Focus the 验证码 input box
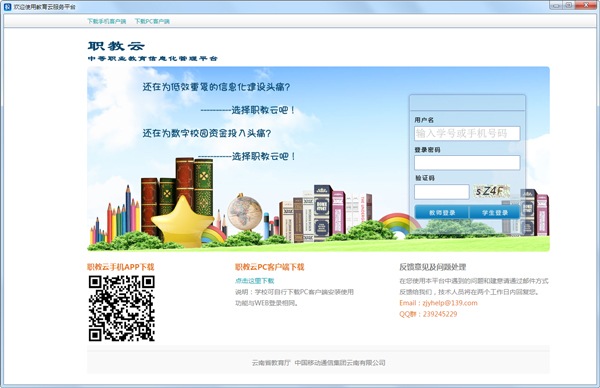The height and width of the screenshot is (388, 600). [x=442, y=192]
